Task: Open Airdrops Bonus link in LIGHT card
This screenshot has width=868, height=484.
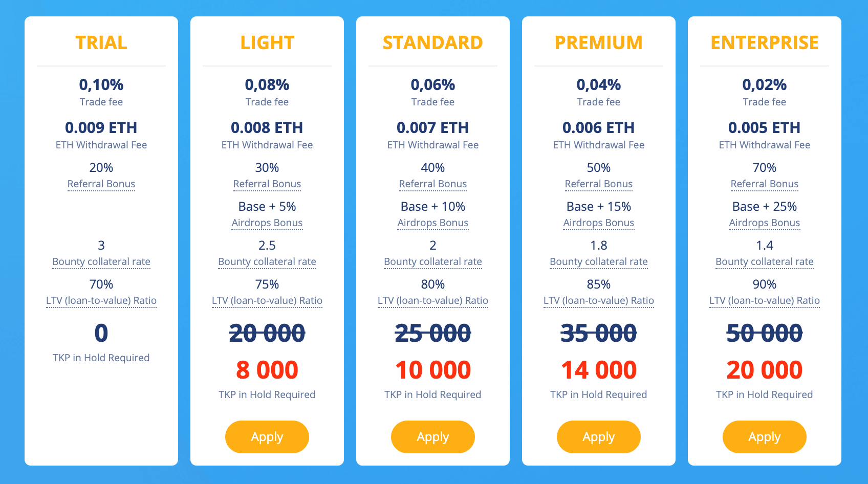Action: click(267, 223)
